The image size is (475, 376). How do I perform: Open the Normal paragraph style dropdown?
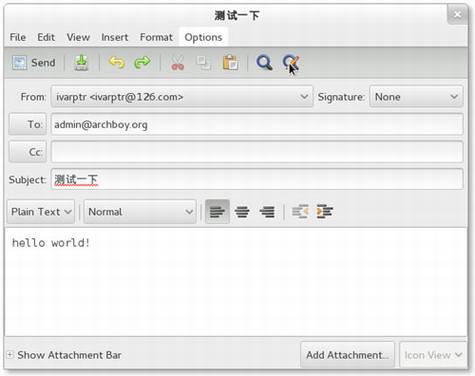click(x=140, y=212)
